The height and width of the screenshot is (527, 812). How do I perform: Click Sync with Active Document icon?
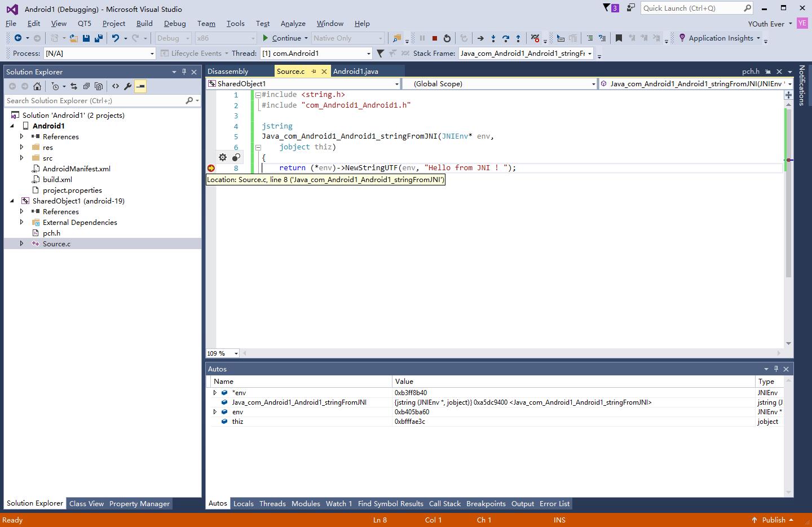(74, 86)
